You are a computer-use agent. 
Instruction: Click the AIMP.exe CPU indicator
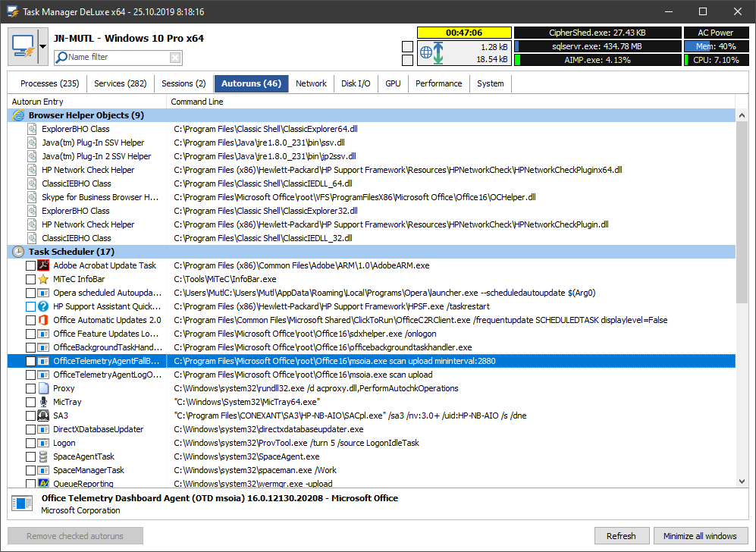(x=598, y=60)
